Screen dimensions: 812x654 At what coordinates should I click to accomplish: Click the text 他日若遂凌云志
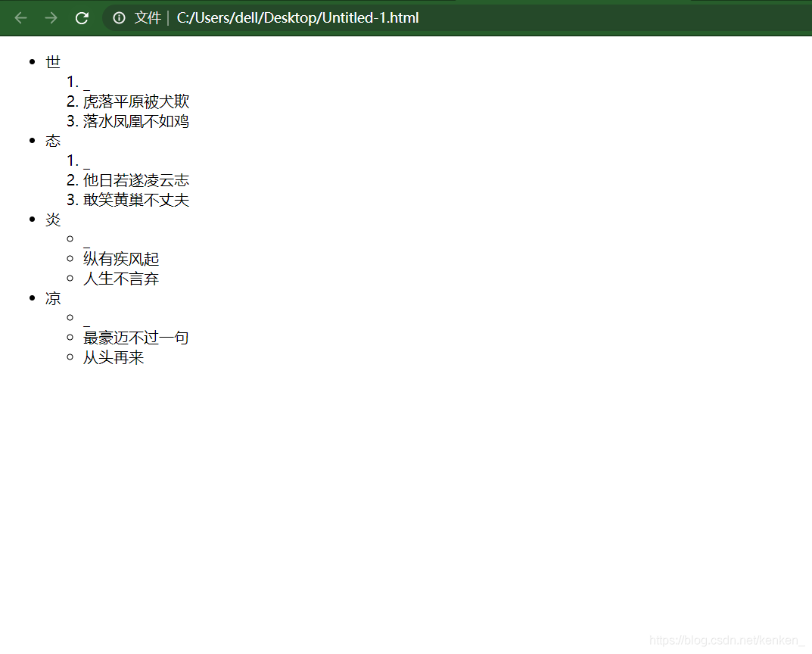point(136,180)
